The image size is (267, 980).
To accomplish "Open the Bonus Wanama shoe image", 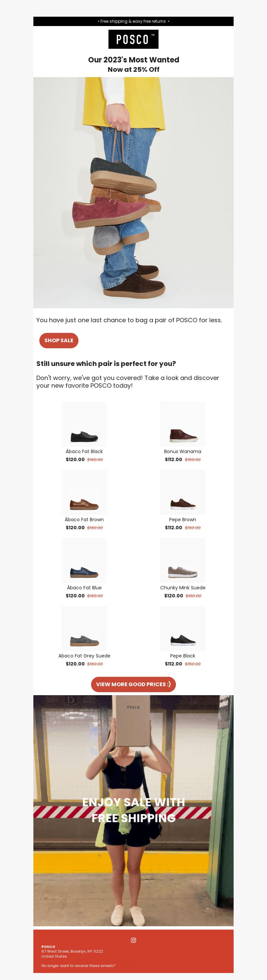I will pos(183,424).
